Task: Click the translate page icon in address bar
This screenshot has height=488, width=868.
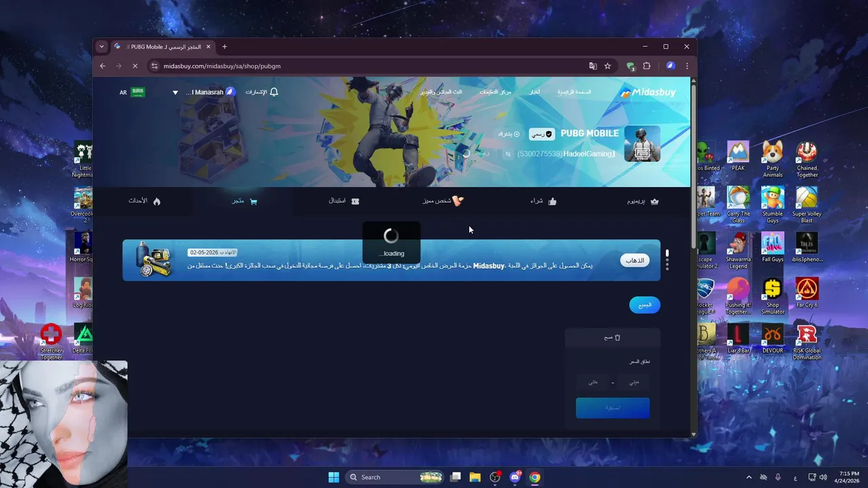Action: (x=593, y=66)
